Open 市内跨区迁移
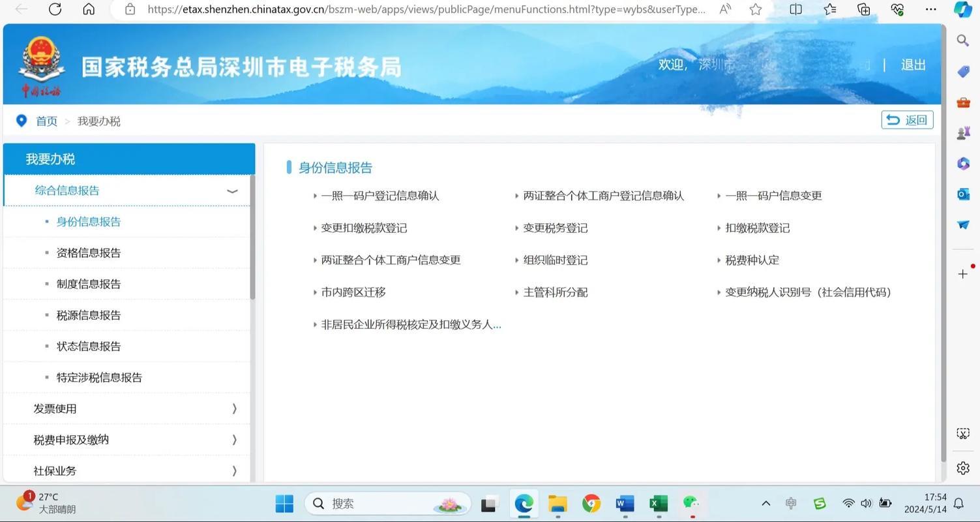Screen dimensions: 980x522 353,292
